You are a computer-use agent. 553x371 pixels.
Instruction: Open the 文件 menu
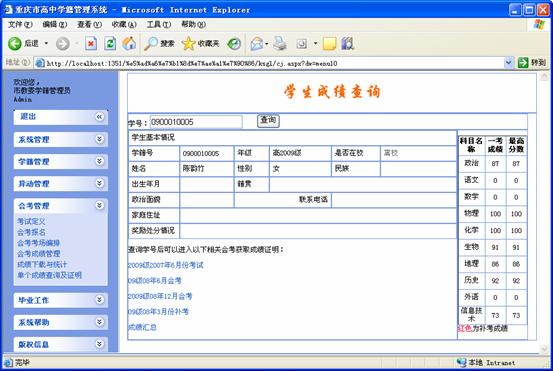(20, 24)
